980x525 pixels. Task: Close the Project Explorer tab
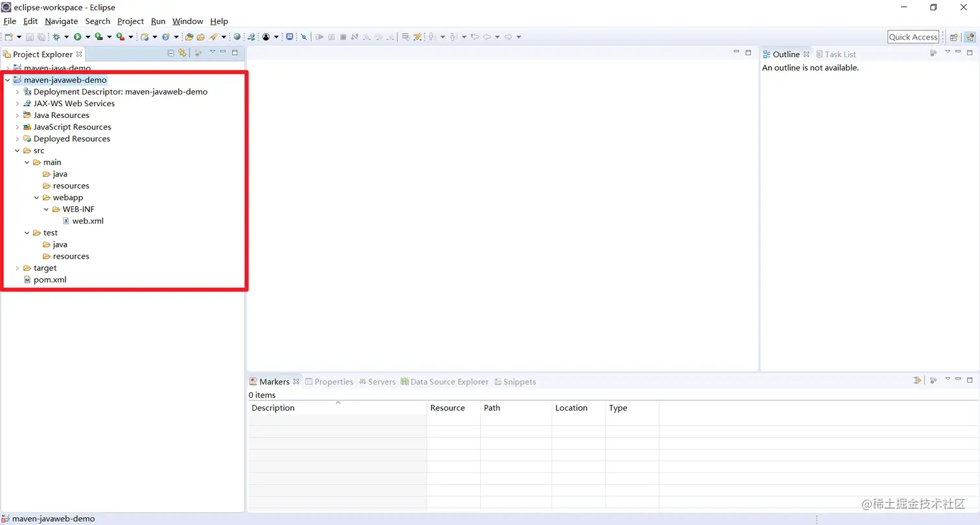click(79, 54)
